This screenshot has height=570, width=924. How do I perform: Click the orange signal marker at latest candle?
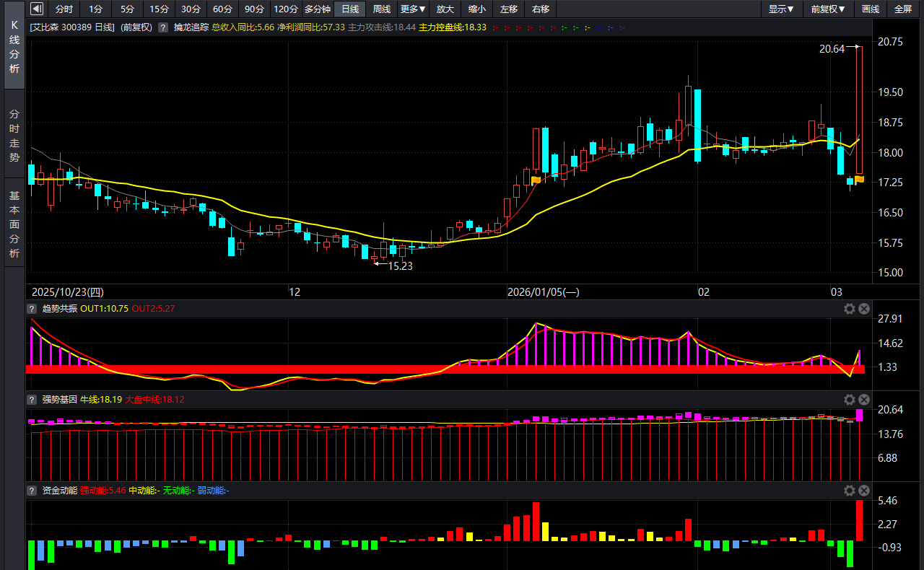tap(860, 178)
